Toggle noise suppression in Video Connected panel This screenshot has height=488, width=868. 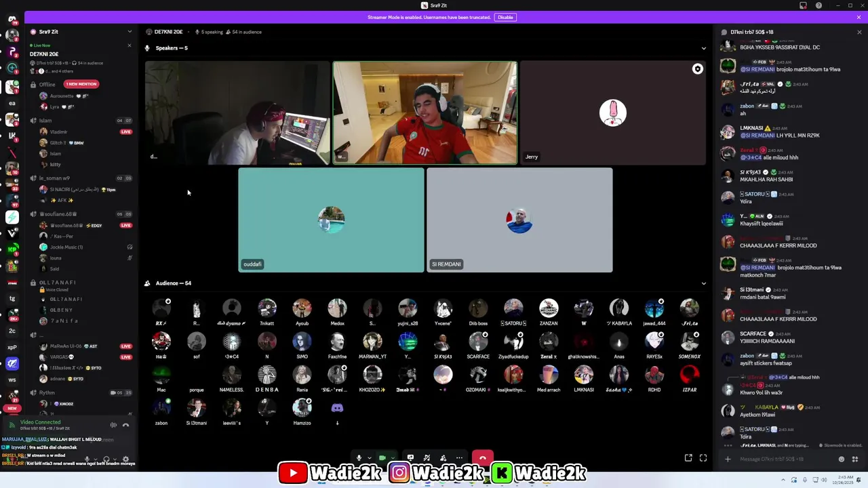click(x=113, y=425)
